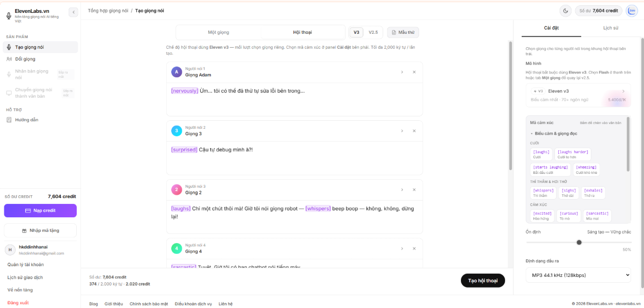Open Quản lý tài khoản account management
Screen dimensions: 644x308
click(25, 265)
